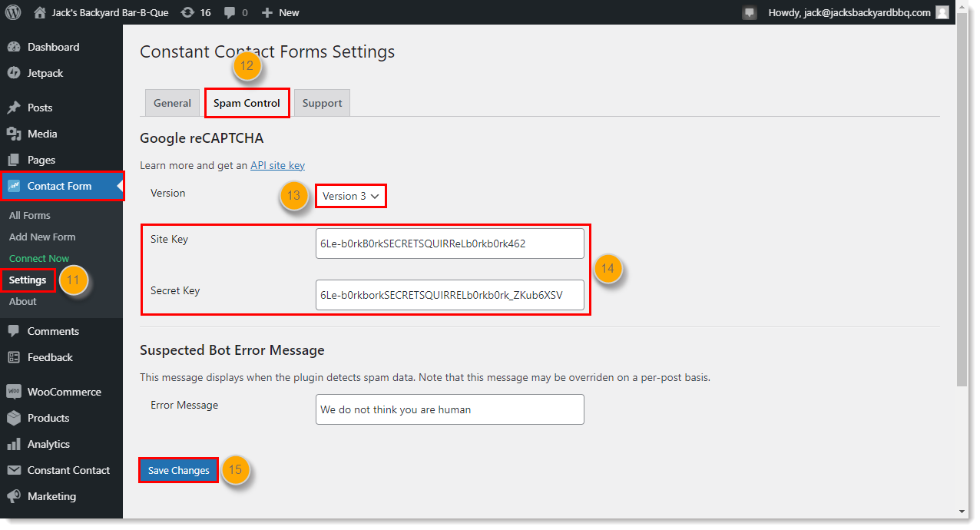Click the Marketing megaphone icon

[x=13, y=496]
